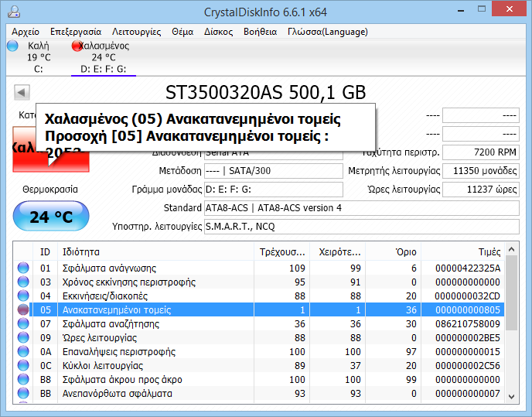The width and height of the screenshot is (532, 417).
Task: Click raw value 00000422325A
Action: 468,268
